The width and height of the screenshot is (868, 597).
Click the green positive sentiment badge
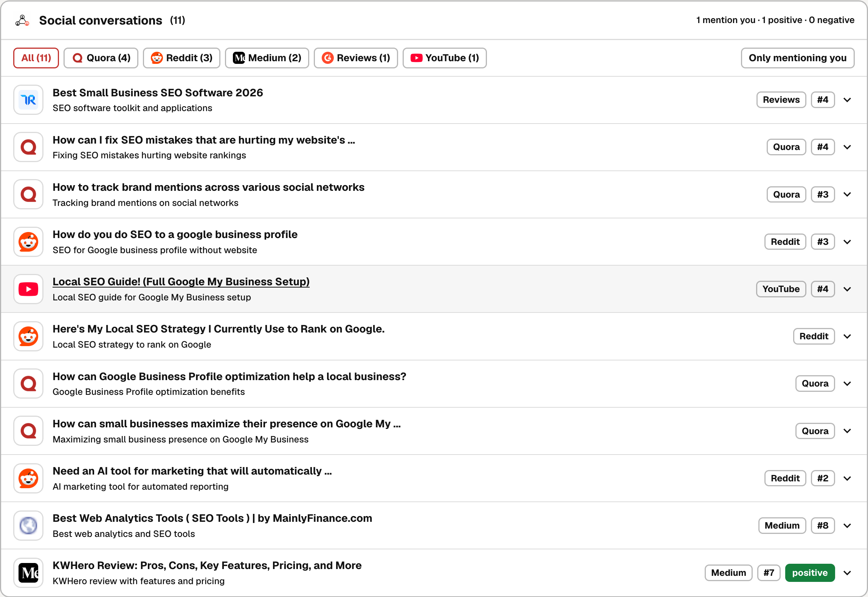point(810,573)
